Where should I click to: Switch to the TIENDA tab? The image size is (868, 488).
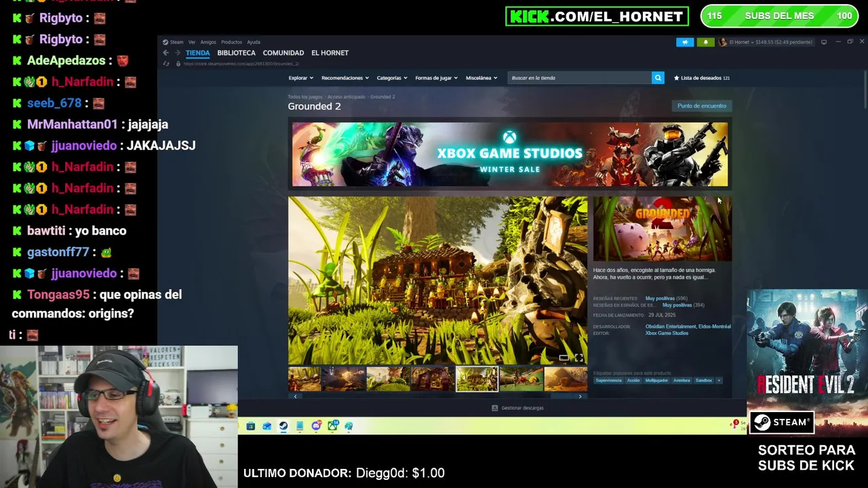tap(197, 53)
